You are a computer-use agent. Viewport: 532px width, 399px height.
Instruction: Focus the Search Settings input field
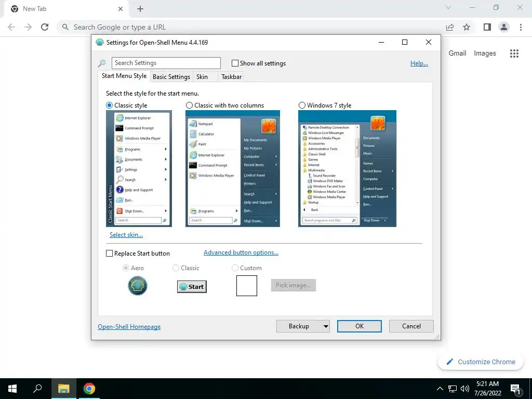point(166,63)
